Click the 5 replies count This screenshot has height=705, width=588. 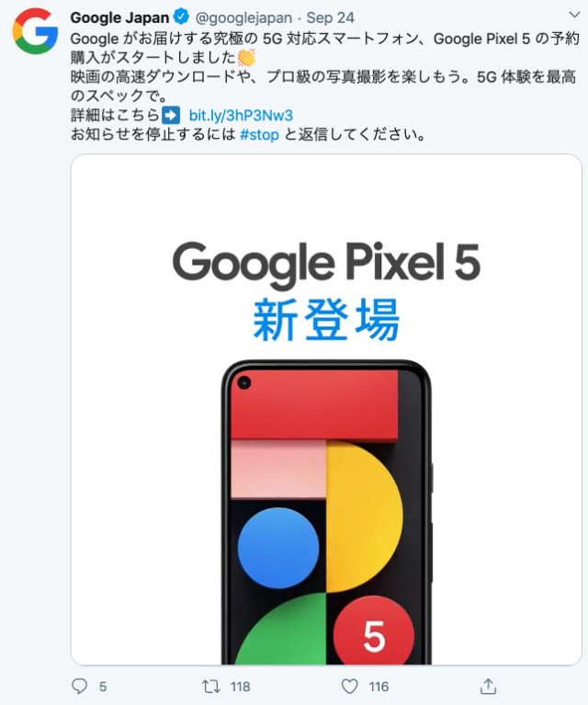pos(103,687)
